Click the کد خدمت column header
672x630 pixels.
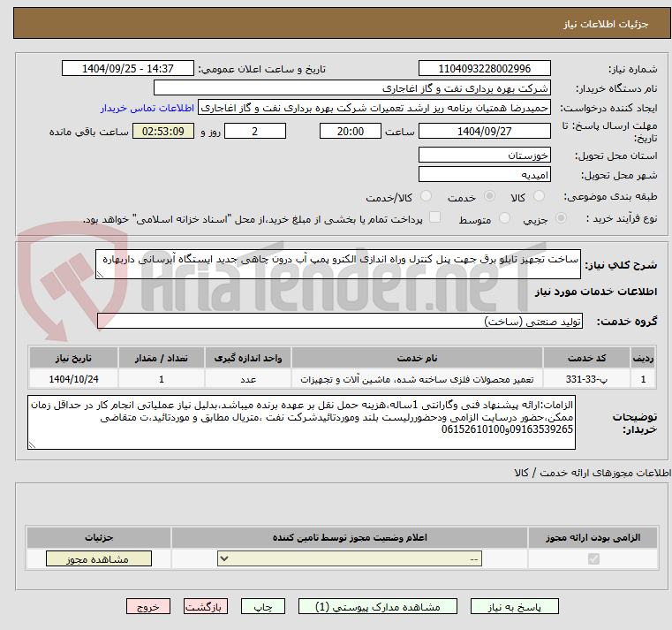[x=586, y=358]
